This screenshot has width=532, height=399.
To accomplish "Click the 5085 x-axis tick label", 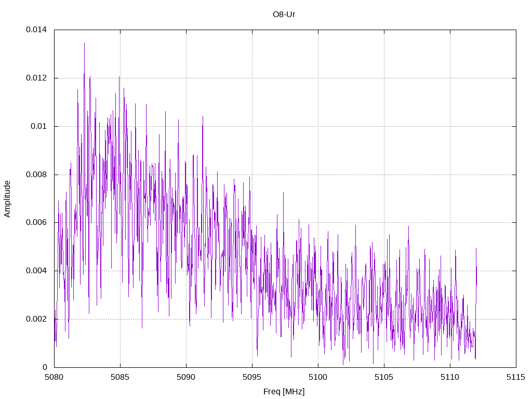I will click(120, 377).
